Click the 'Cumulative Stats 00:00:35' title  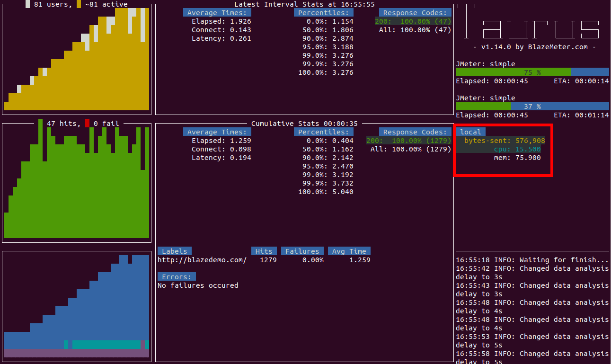tap(304, 124)
